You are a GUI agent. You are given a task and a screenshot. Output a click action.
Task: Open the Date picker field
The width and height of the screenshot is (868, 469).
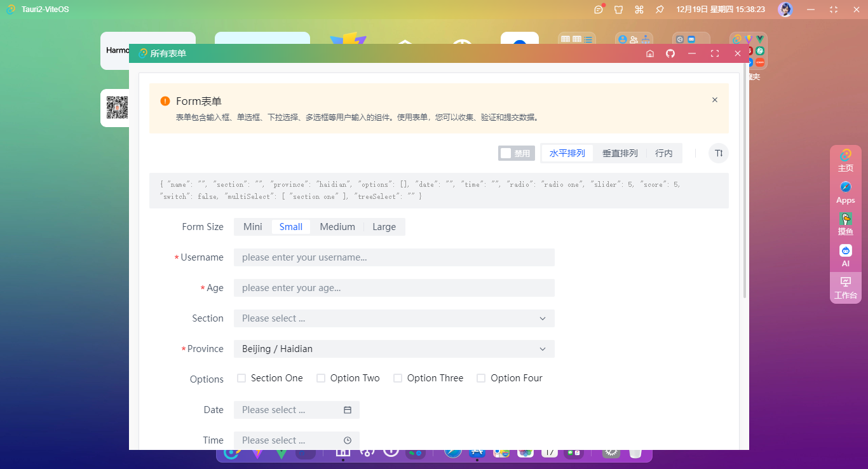point(297,410)
